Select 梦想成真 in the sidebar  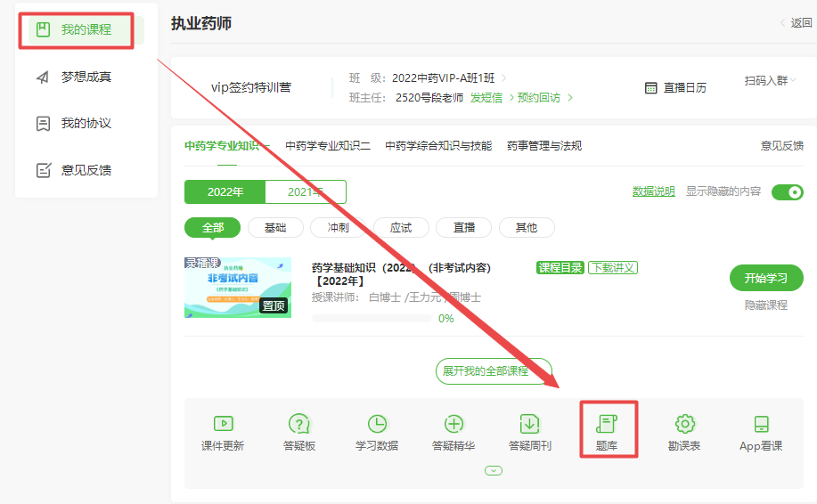(x=86, y=77)
